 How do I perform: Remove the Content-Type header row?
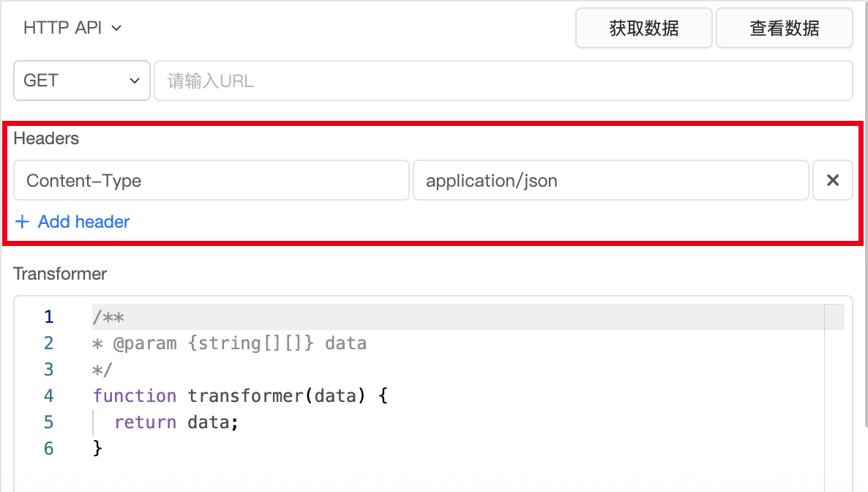832,180
